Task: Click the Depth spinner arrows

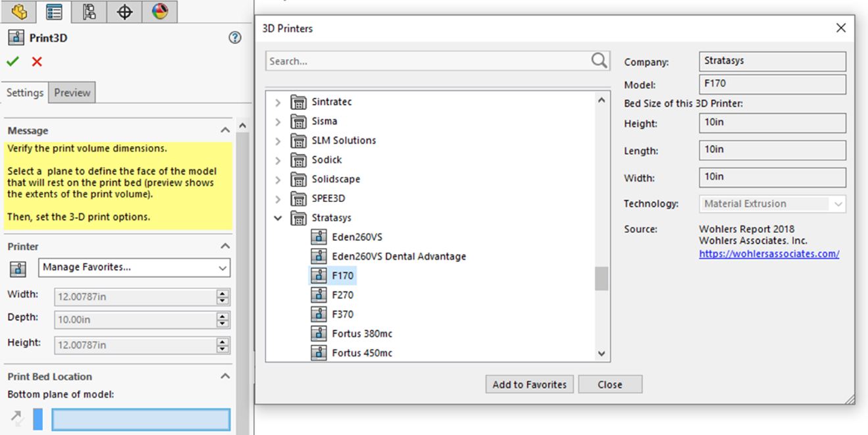Action: (223, 320)
